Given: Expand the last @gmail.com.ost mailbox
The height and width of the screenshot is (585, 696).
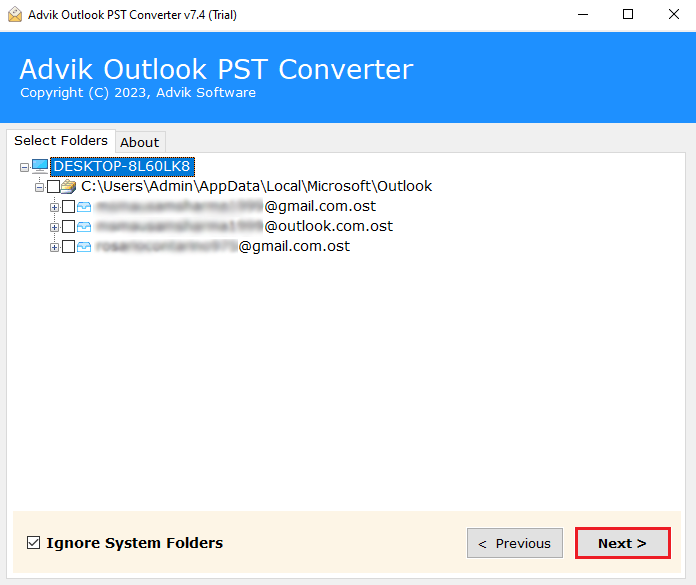Looking at the screenshot, I should pos(54,247).
